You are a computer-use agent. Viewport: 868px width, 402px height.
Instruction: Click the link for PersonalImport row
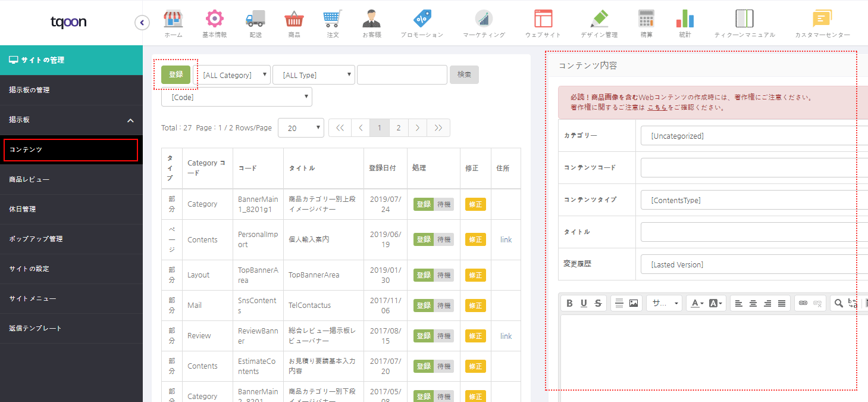[506, 239]
